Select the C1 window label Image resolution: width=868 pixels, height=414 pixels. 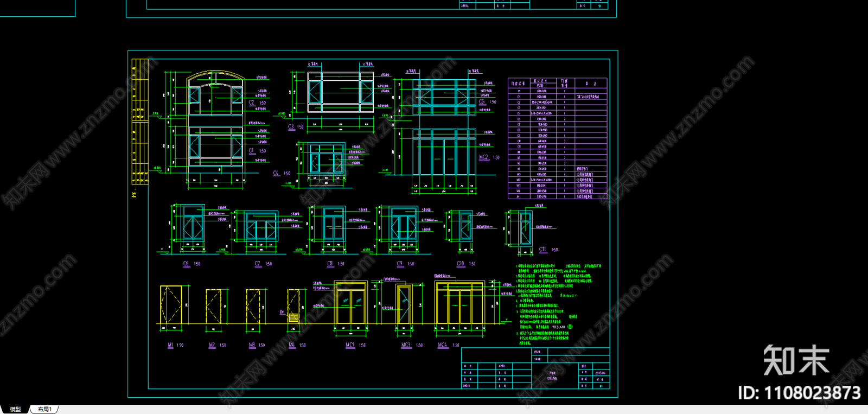tap(251, 151)
